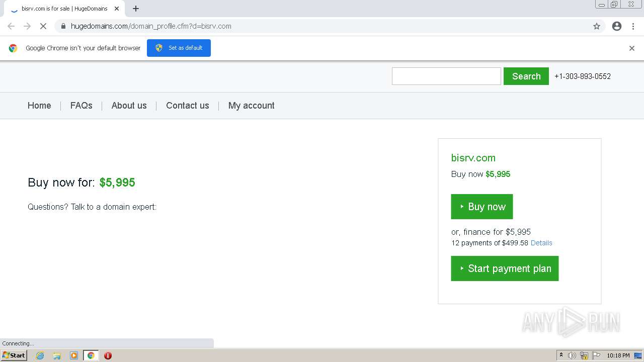
Task: Focus the domain search field
Action: tap(446, 76)
